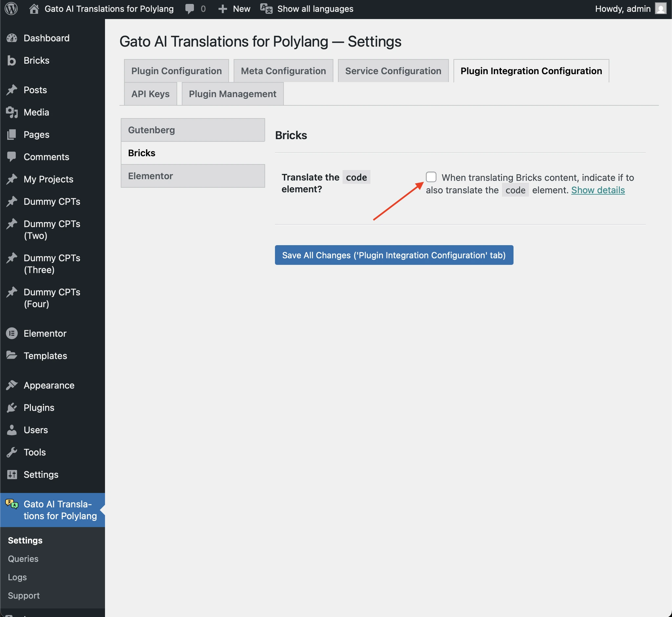The image size is (672, 617).
Task: Open Tools via the wrench icon
Action: point(11,452)
